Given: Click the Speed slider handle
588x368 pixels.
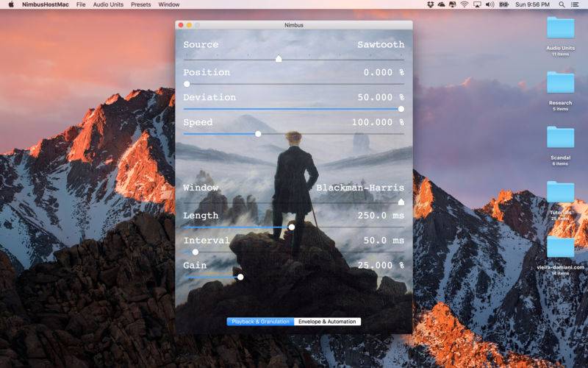Looking at the screenshot, I should pos(258,134).
